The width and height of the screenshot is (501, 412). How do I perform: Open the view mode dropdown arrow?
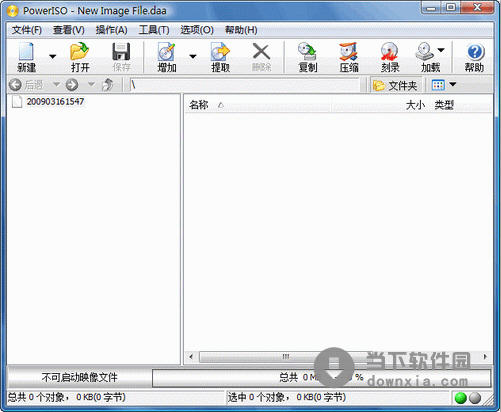pos(453,84)
